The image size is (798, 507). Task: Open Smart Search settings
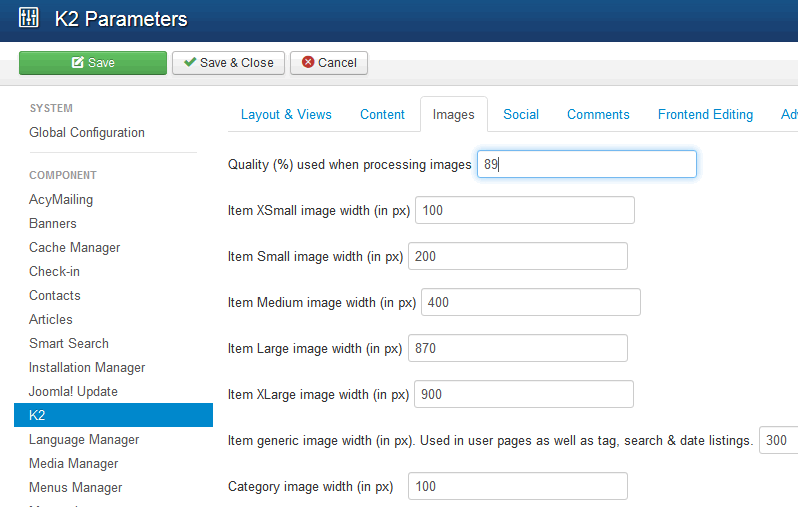point(69,343)
